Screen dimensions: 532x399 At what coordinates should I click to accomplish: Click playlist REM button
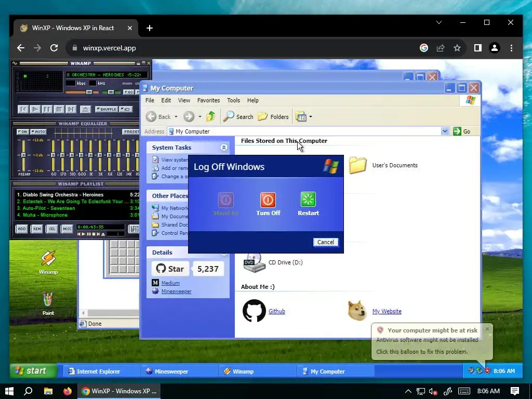coord(37,229)
